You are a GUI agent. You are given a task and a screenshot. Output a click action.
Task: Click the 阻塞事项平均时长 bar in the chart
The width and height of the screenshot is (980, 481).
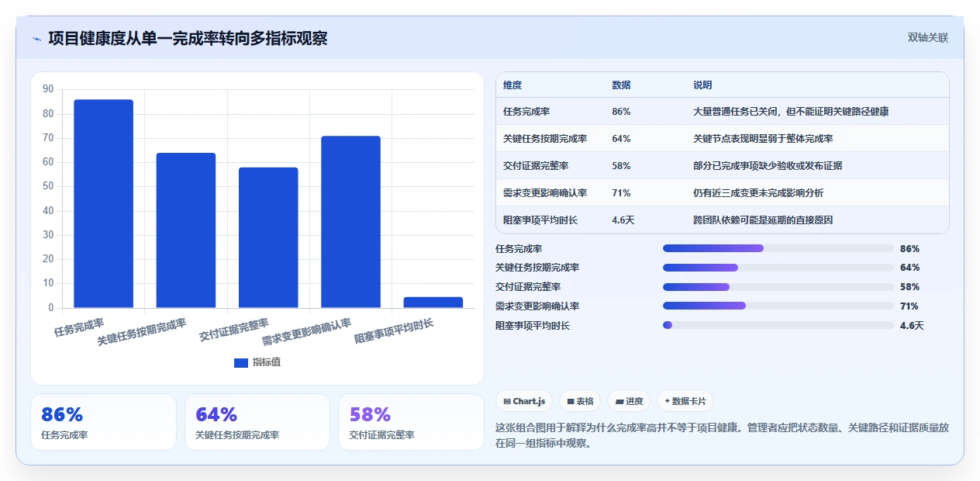(x=433, y=303)
